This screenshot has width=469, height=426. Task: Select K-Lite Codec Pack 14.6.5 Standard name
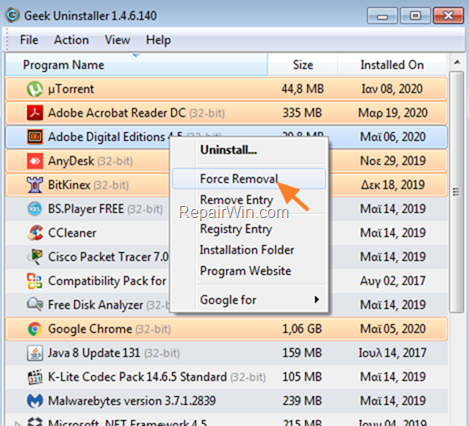137,377
